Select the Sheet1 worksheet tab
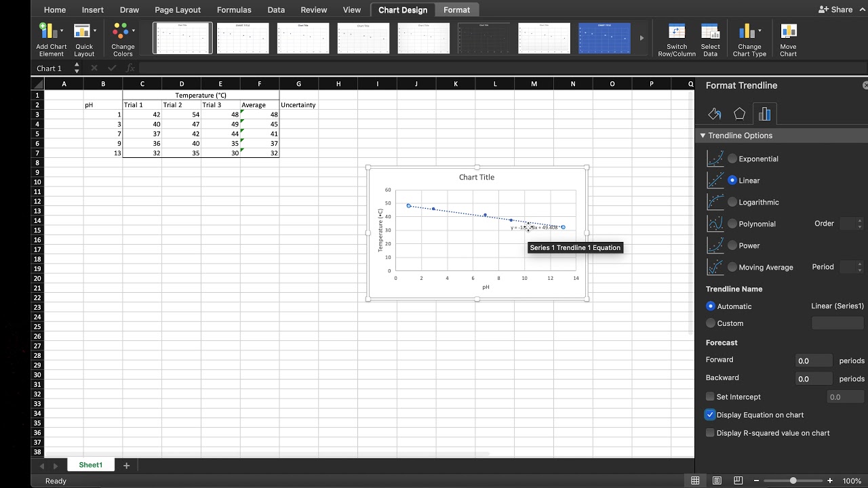Image resolution: width=868 pixels, height=488 pixels. click(x=91, y=465)
